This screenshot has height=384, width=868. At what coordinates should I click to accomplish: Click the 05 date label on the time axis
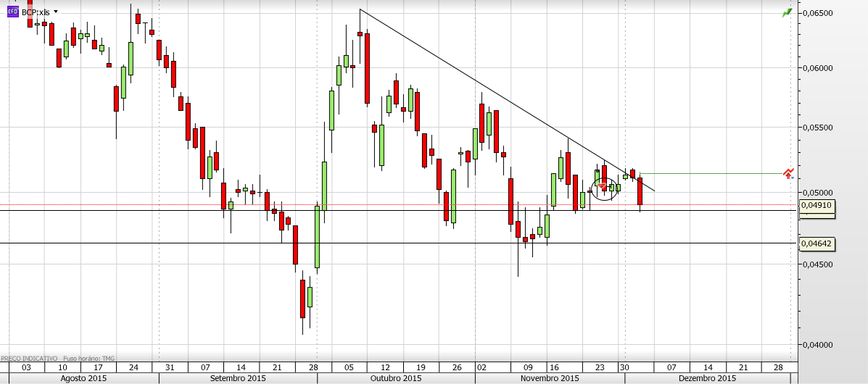pyautogui.click(x=349, y=367)
